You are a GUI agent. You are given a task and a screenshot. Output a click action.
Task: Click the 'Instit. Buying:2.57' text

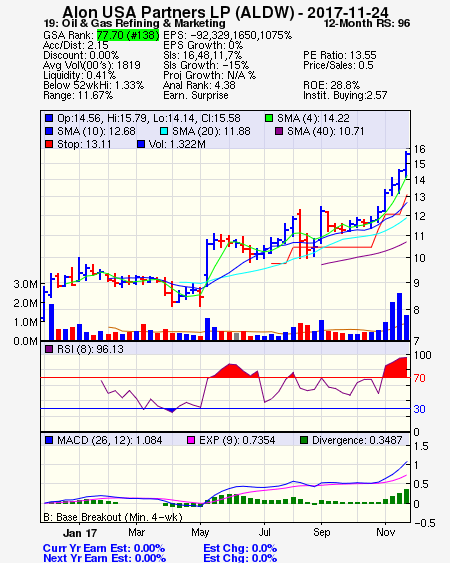(345, 96)
